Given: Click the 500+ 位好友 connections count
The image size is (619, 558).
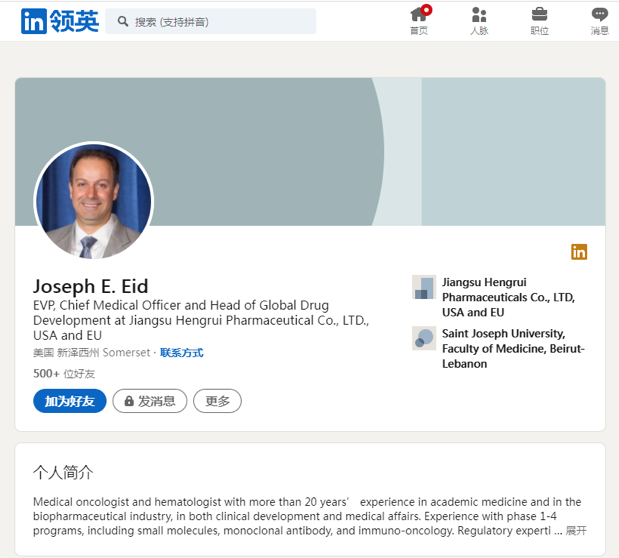Looking at the screenshot, I should tap(64, 374).
